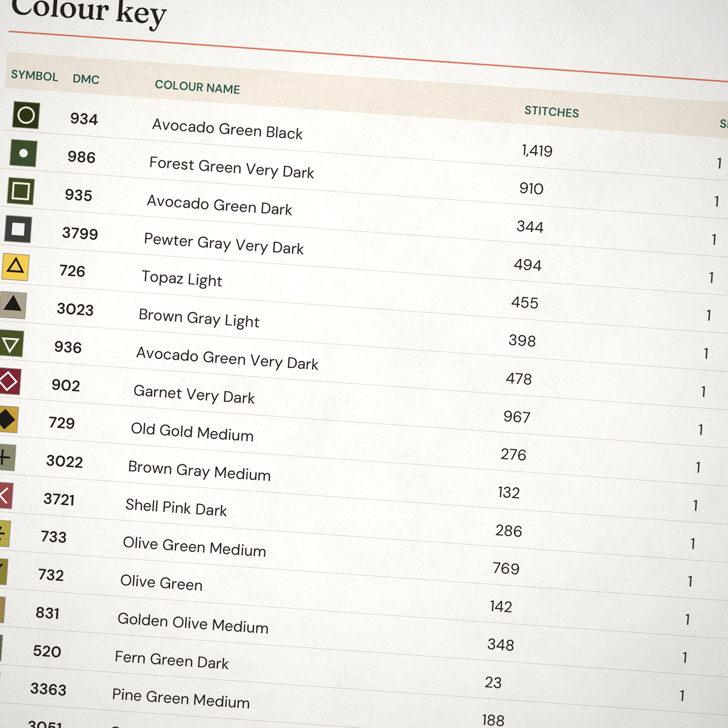Click the Pewter Gray Very Dark name
The height and width of the screenshot is (728, 728).
click(224, 243)
